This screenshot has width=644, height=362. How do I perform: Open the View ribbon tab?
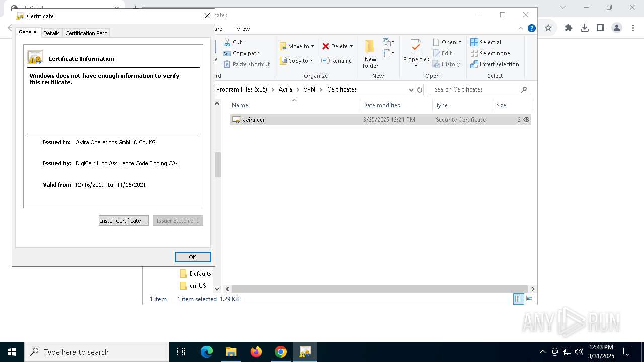(243, 29)
